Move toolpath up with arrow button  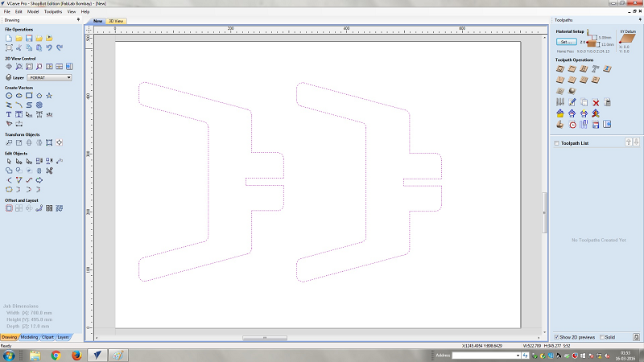tap(629, 142)
